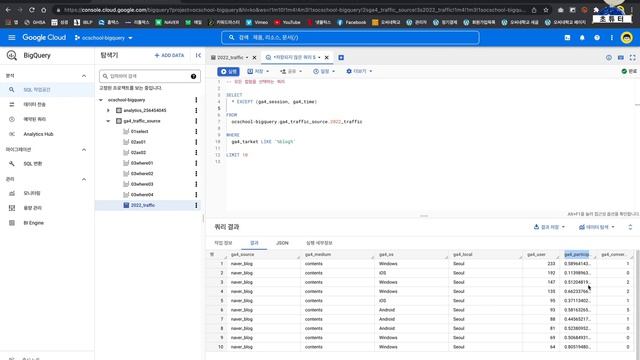Open the notifications bell
The image size is (640, 360).
pyautogui.click(x=582, y=38)
